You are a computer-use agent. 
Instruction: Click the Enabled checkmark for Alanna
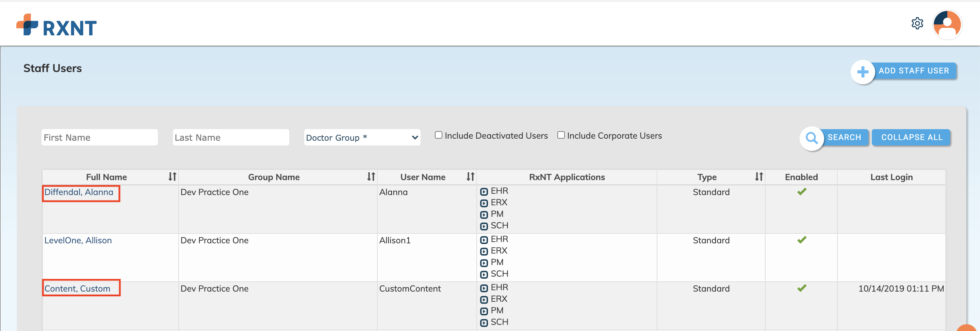pos(802,192)
